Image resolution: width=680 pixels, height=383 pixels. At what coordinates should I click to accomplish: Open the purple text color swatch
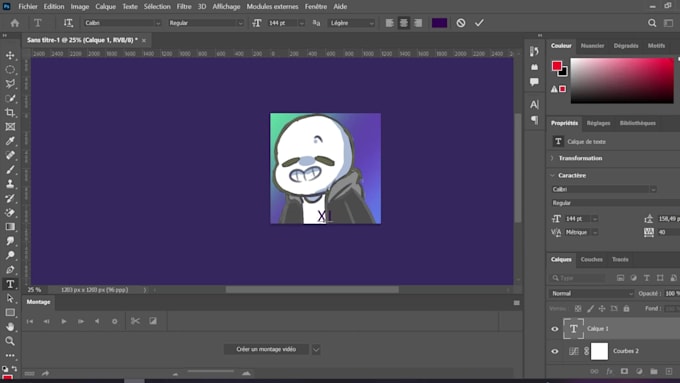coord(439,23)
